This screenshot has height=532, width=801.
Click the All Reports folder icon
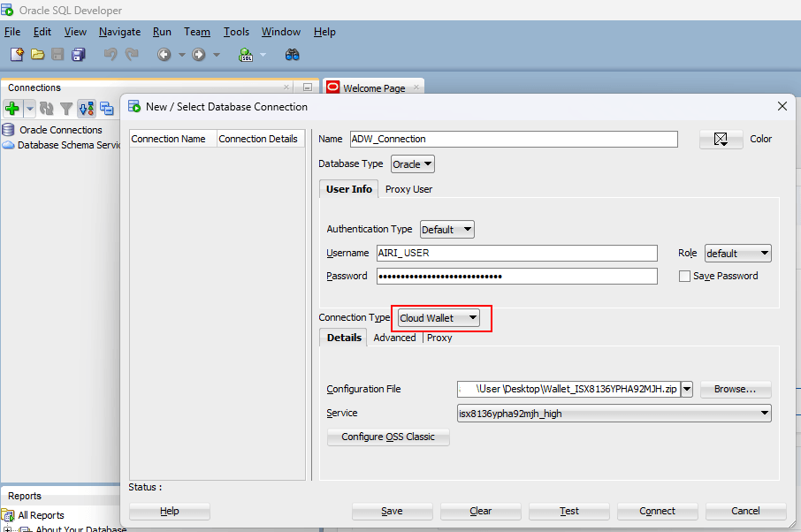click(8, 515)
